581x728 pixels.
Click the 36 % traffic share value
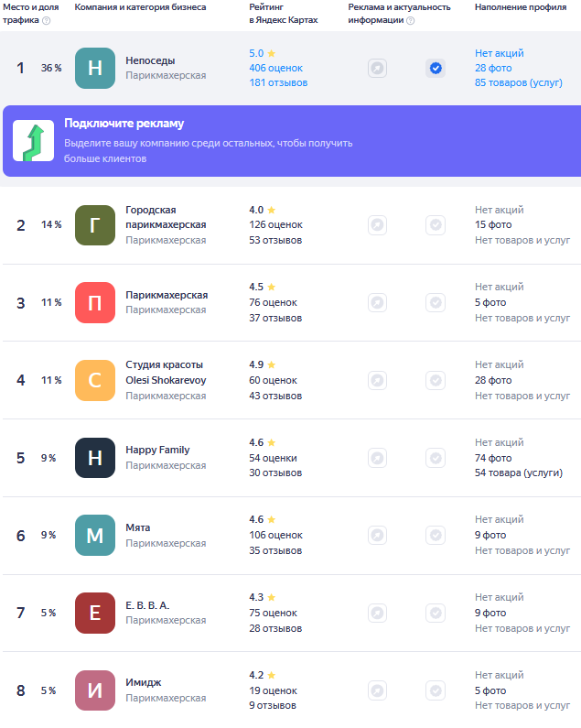click(x=51, y=68)
